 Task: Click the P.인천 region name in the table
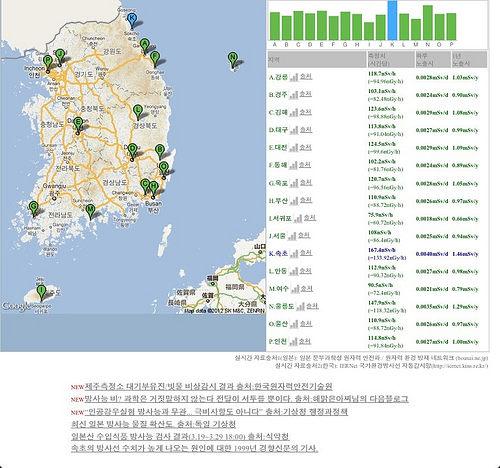(278, 341)
